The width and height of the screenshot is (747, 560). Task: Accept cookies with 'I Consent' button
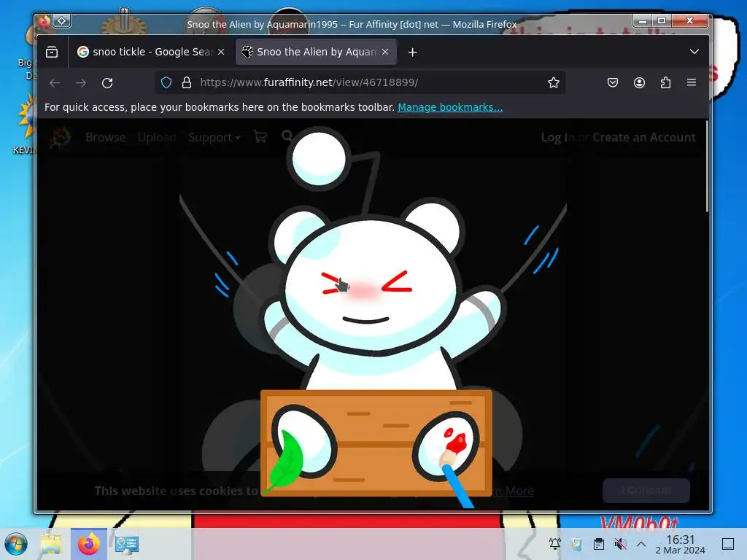pos(646,491)
